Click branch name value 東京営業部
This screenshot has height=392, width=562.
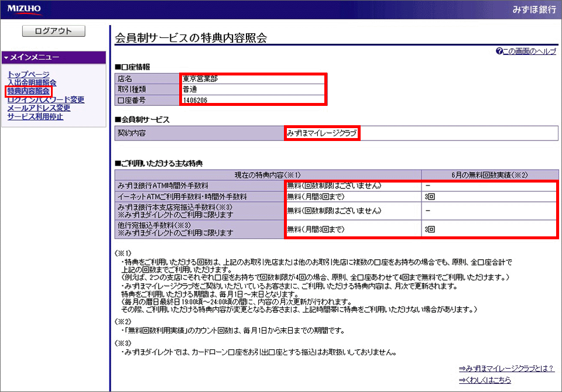point(200,79)
